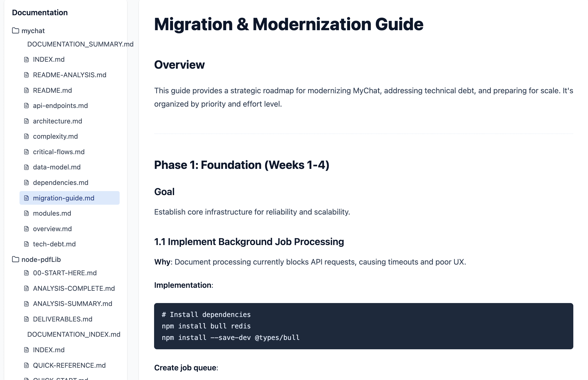Open DELIVERABLES.md
The width and height of the screenshot is (588, 380).
click(x=69, y=319)
